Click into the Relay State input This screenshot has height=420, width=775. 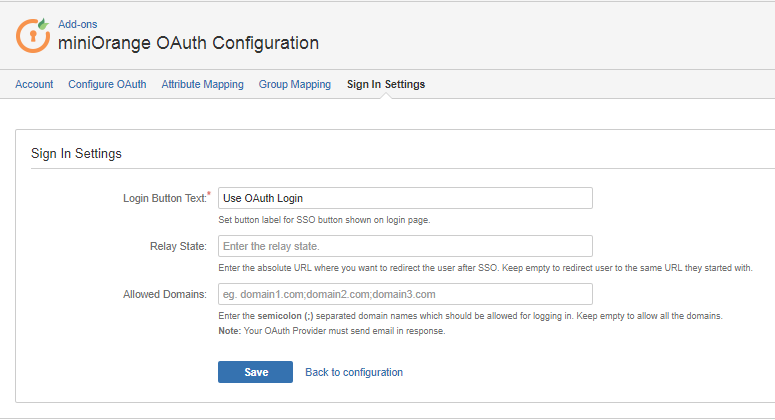tap(405, 246)
